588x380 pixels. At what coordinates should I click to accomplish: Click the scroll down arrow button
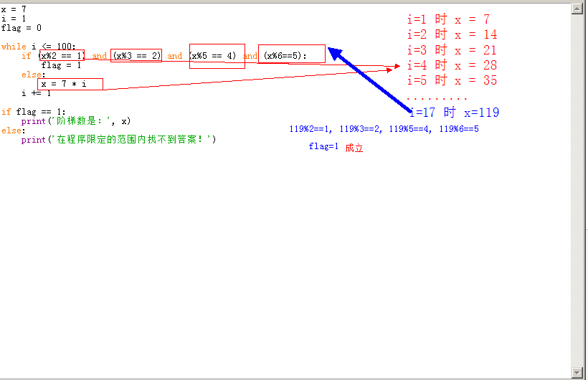(577, 371)
